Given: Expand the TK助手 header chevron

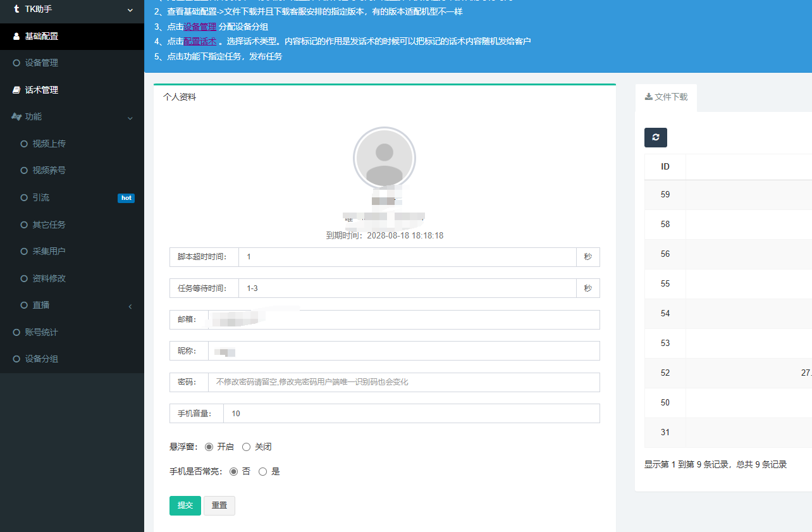Looking at the screenshot, I should tap(130, 10).
